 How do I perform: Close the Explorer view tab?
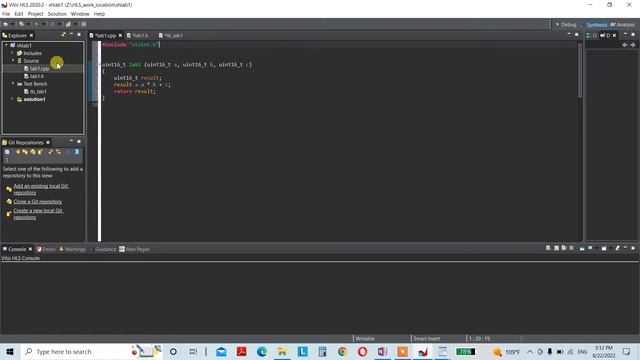coord(31,36)
